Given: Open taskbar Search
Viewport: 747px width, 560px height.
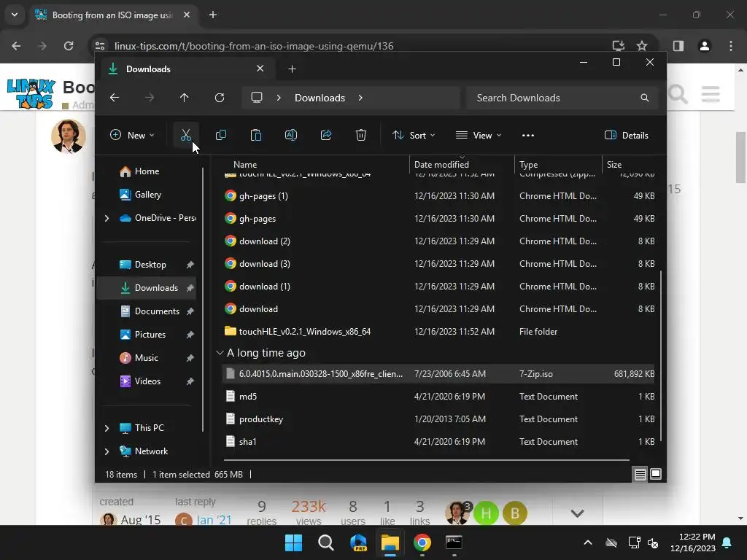Looking at the screenshot, I should click(326, 542).
